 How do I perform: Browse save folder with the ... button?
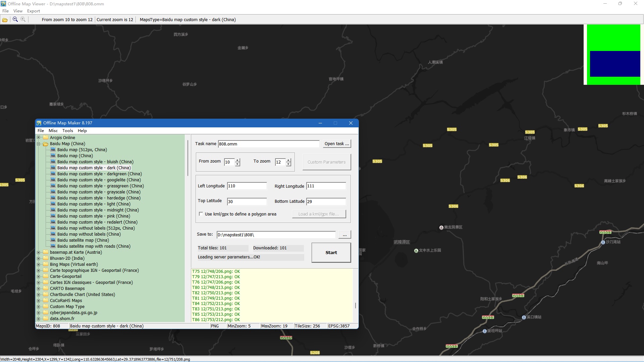[x=344, y=235]
